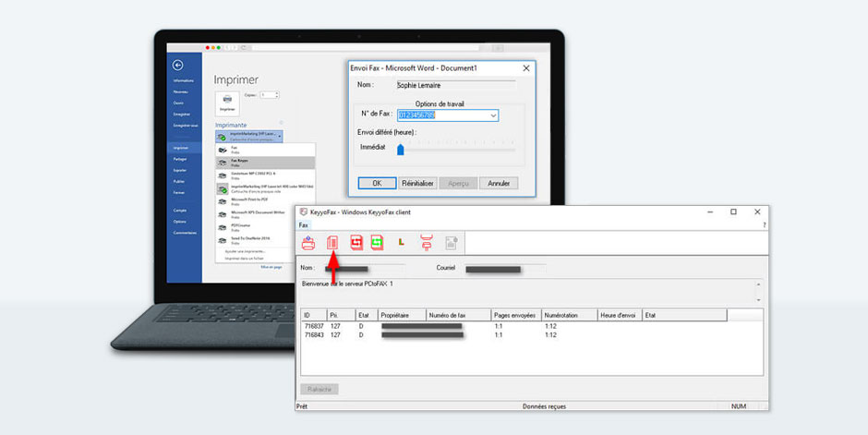Click scroll-up arrow of the welcome message box
This screenshot has height=435, width=868.
[758, 284]
